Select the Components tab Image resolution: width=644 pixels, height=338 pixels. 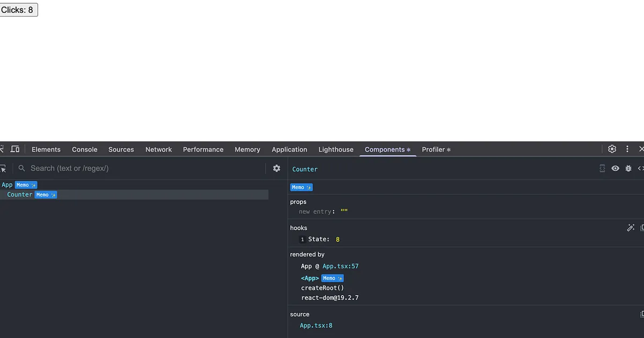point(387,150)
